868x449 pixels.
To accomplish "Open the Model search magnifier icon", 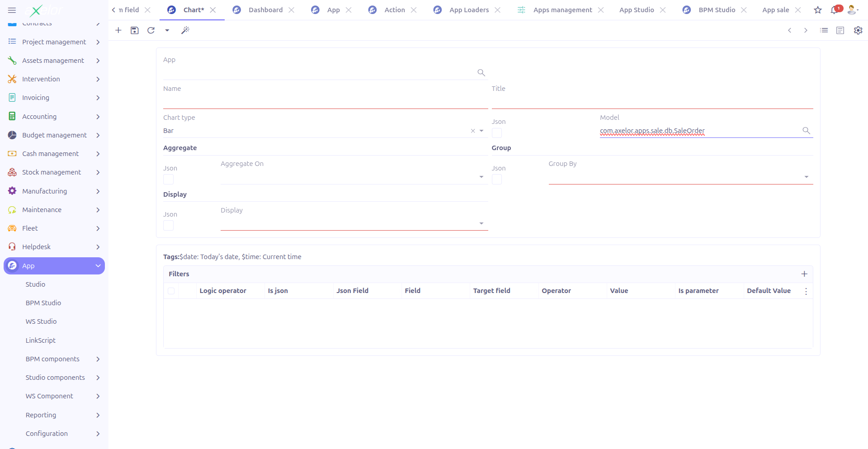I will [x=807, y=131].
